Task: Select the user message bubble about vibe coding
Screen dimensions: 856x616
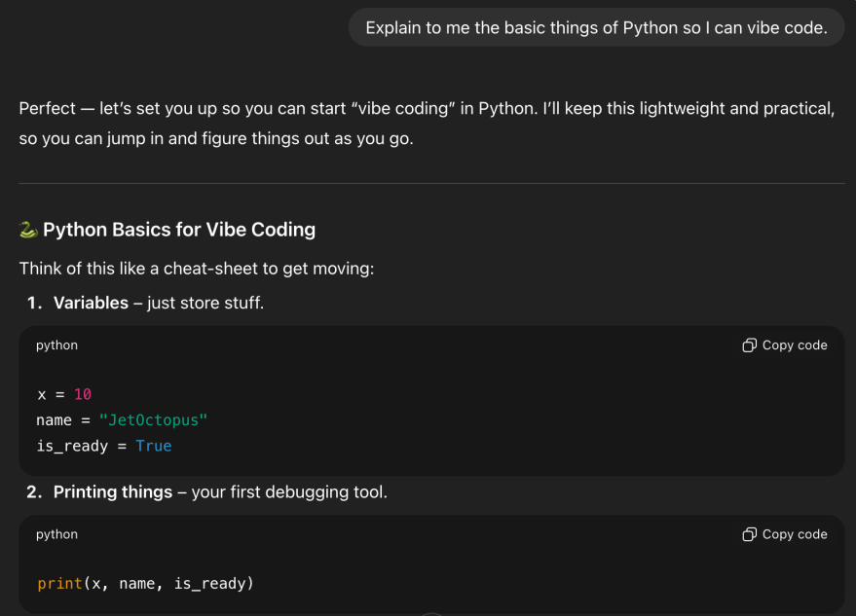Action: point(596,28)
